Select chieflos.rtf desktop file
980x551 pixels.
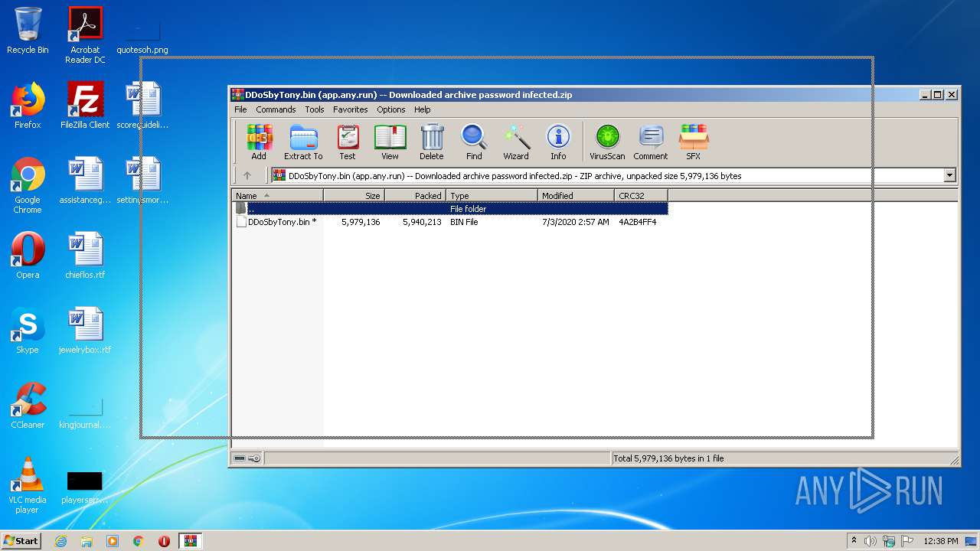coord(85,256)
